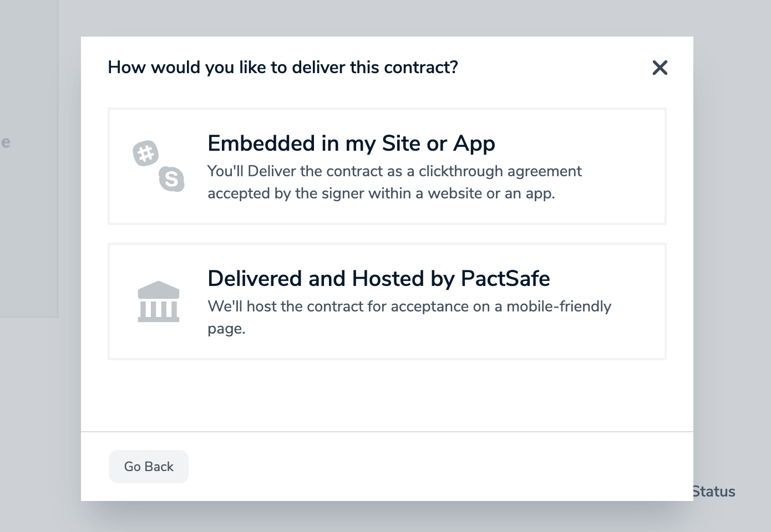Click the word 'page.' in hosted description
Screen dimensions: 771x532
pos(226,329)
